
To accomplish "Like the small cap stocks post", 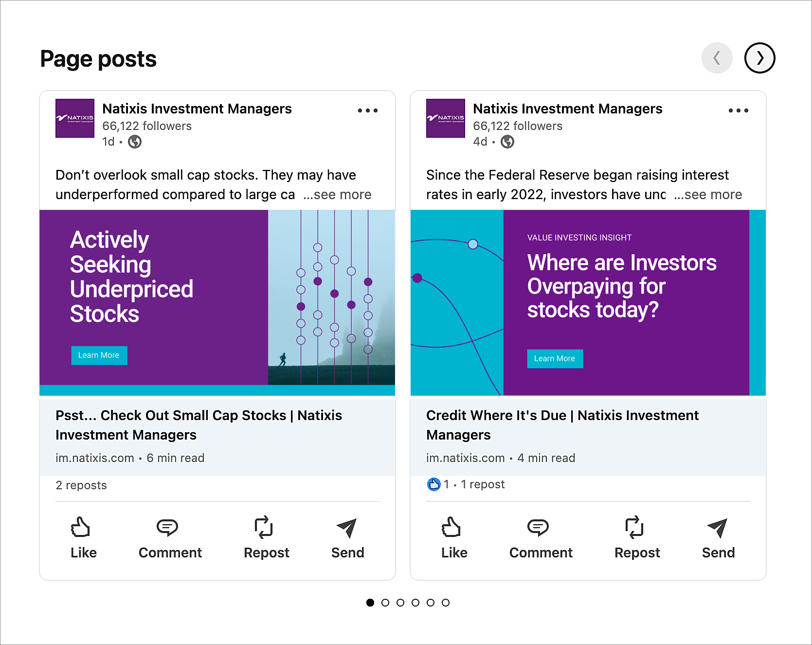I will 83,538.
